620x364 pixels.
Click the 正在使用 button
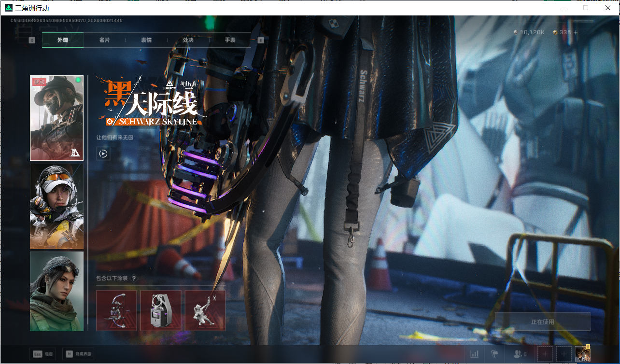tap(542, 322)
